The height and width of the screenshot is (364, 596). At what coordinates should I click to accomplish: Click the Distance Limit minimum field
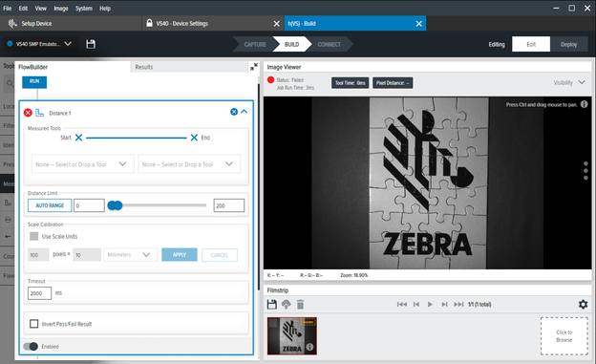(x=89, y=205)
